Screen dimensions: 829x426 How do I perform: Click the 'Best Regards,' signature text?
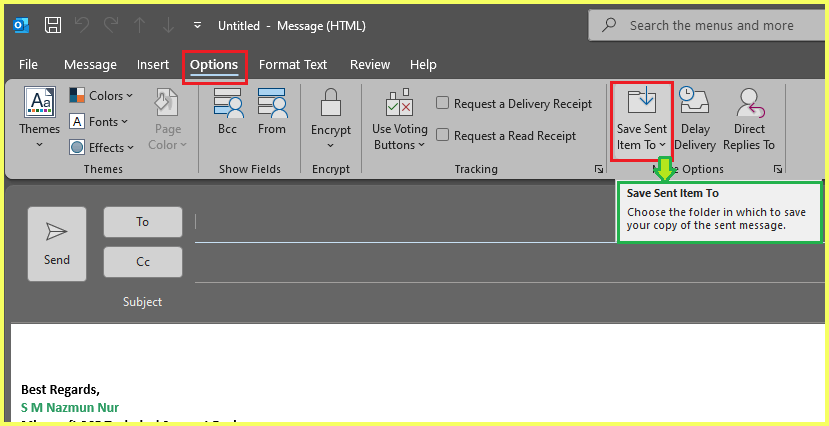click(x=60, y=390)
